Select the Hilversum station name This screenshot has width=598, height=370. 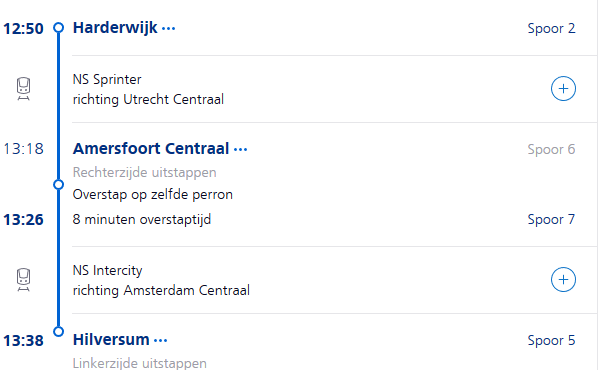pos(111,339)
